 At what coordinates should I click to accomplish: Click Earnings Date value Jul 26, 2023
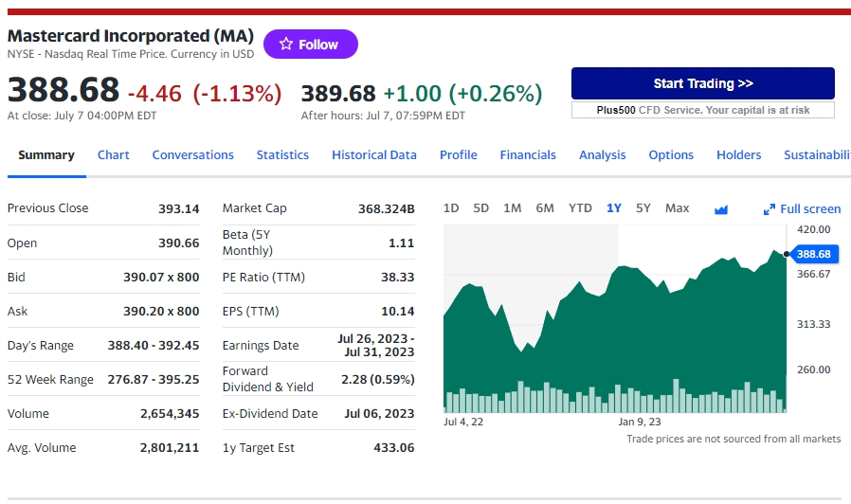click(x=376, y=346)
